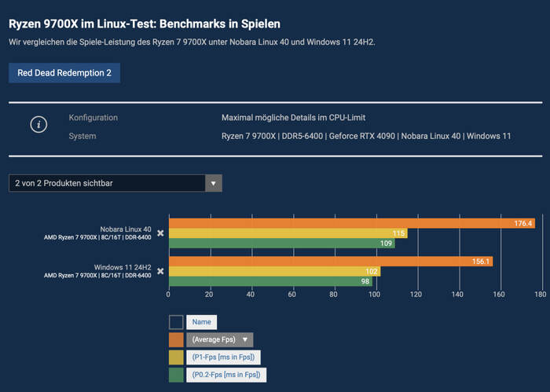Expand the '2 von 2 Produkten sichtbar' dropdown
The width and height of the screenshot is (550, 392).
pos(213,183)
